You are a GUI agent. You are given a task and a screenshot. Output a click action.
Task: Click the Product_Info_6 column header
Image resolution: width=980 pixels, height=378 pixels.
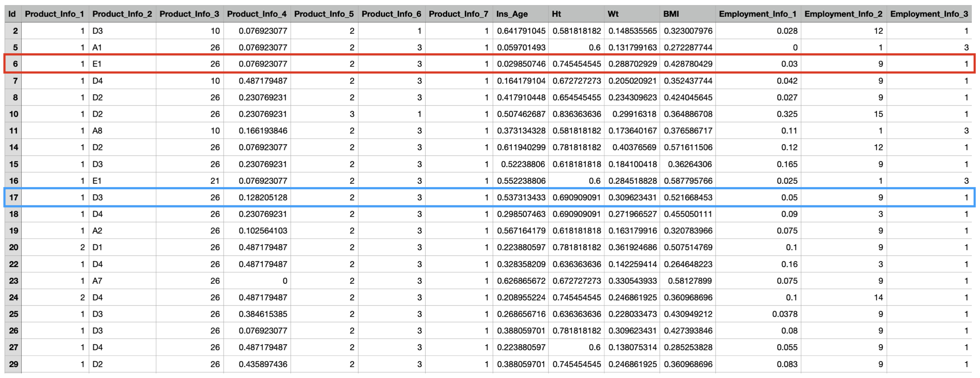coord(392,14)
